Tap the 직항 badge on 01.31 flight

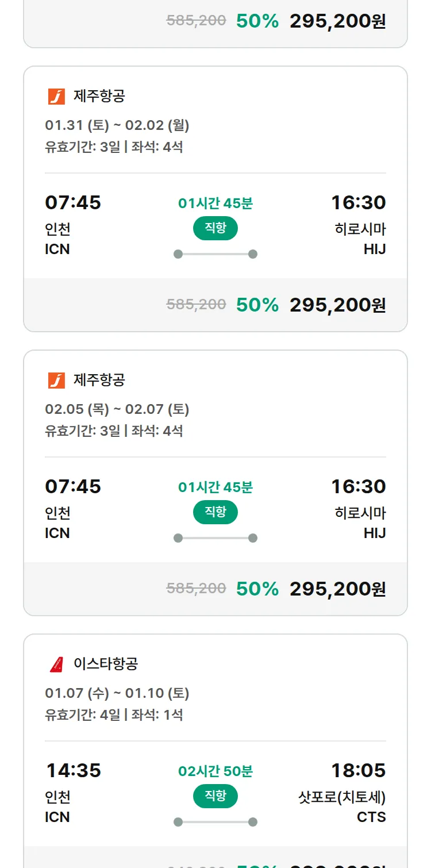215,228
